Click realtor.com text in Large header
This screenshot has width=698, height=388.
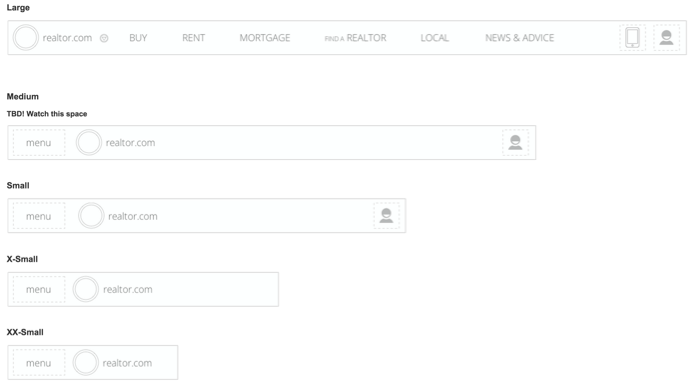click(67, 38)
